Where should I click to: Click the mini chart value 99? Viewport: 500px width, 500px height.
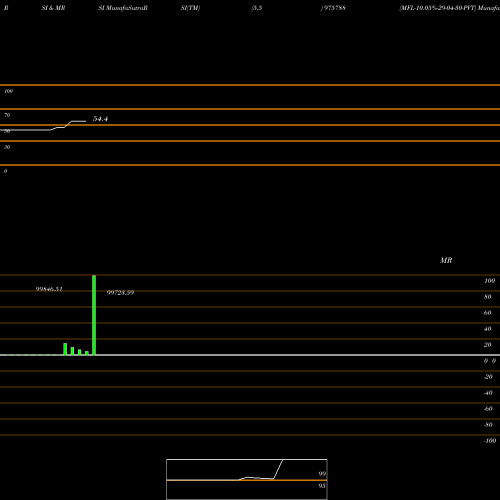[x=322, y=474]
